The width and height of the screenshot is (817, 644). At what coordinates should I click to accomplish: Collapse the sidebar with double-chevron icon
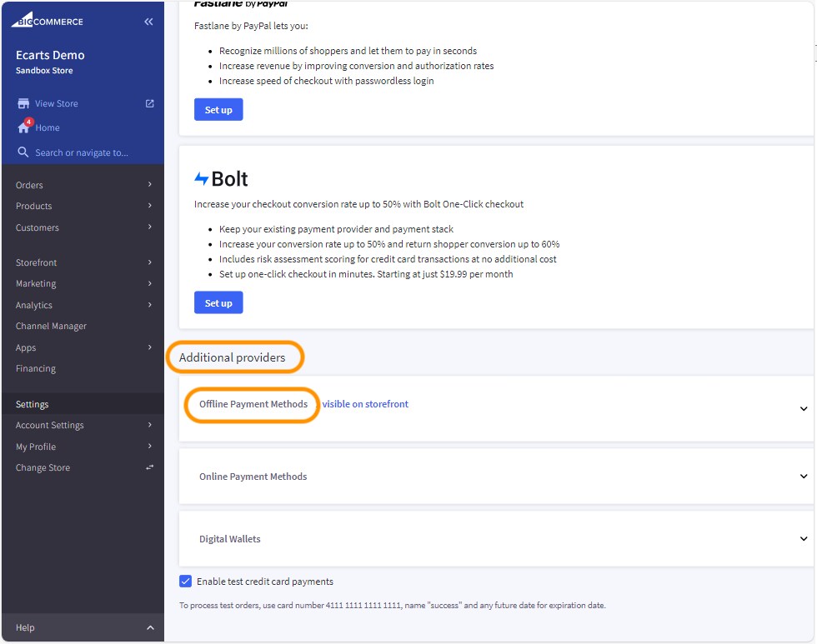148,22
